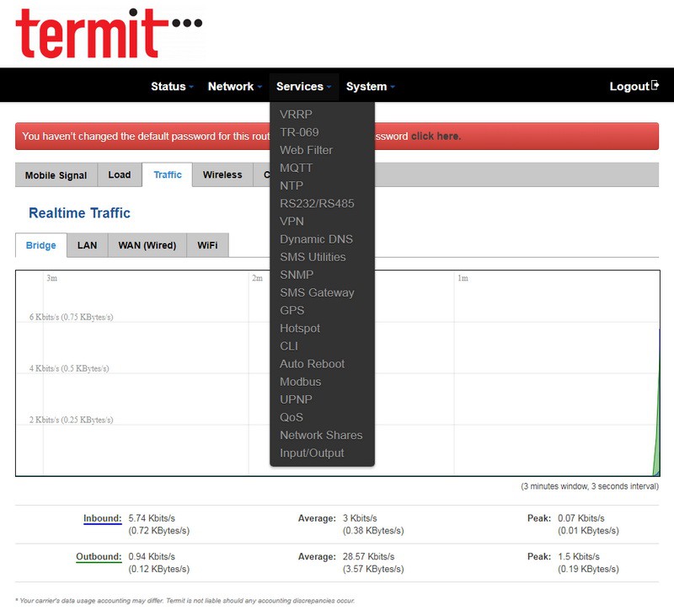674x616 pixels.
Task: Collapse the Services dropdown menu
Action: tap(303, 87)
